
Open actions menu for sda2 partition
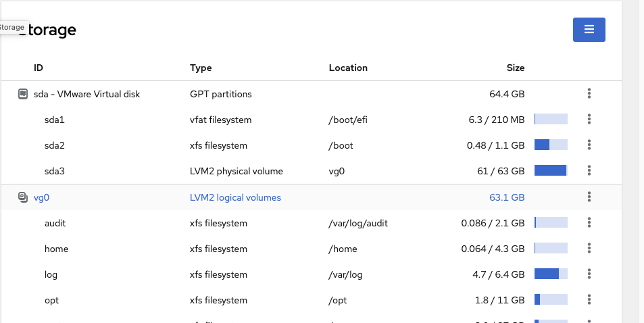coord(589,145)
